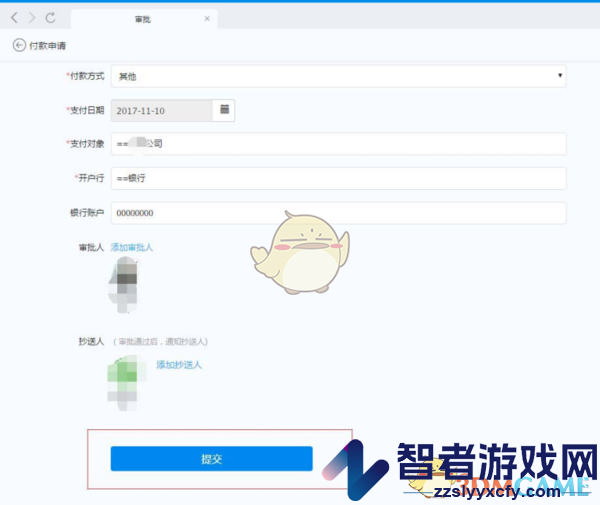The height and width of the screenshot is (505, 600).
Task: Click the 银行账户 field showing 00000000
Action: (x=338, y=213)
